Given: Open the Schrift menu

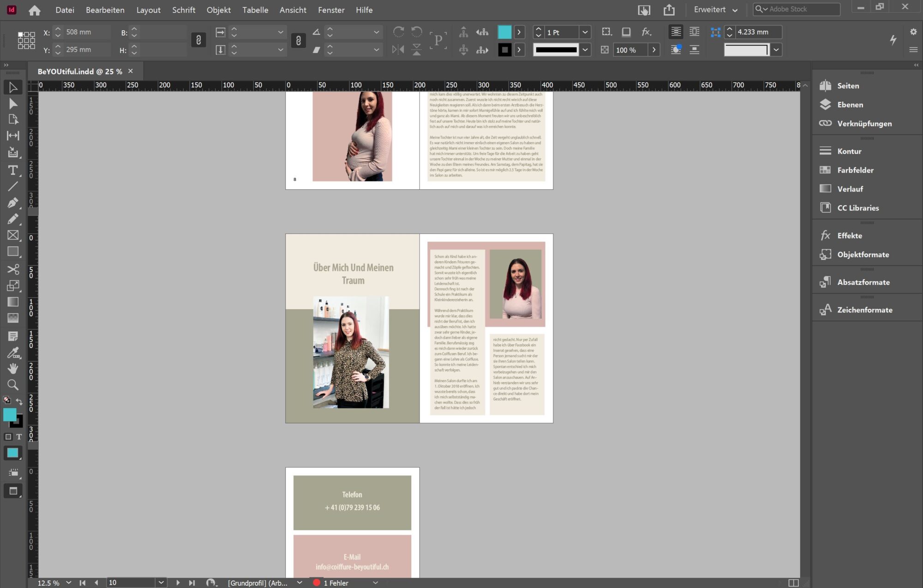Looking at the screenshot, I should [183, 10].
